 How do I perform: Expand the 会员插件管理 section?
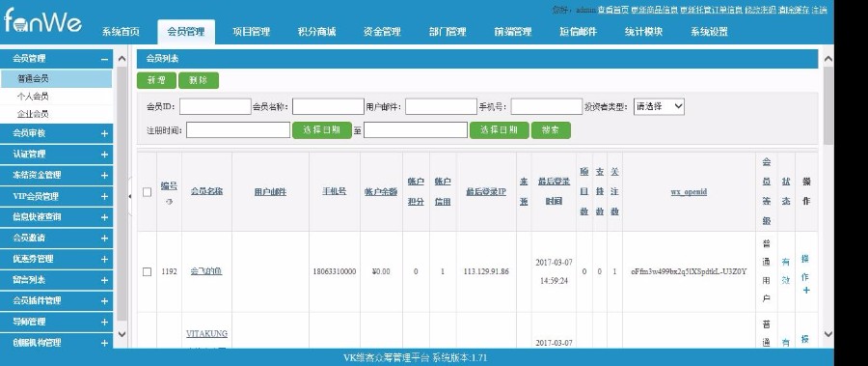(x=104, y=301)
